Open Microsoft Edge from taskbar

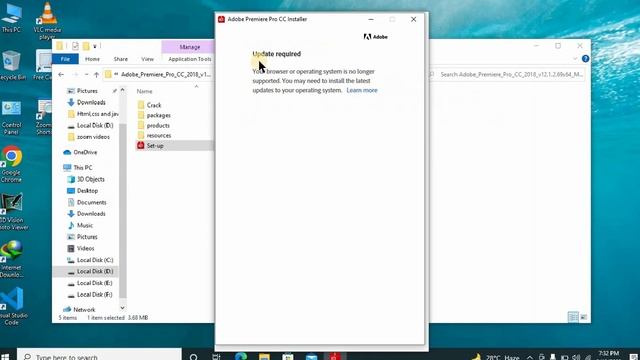(241, 356)
